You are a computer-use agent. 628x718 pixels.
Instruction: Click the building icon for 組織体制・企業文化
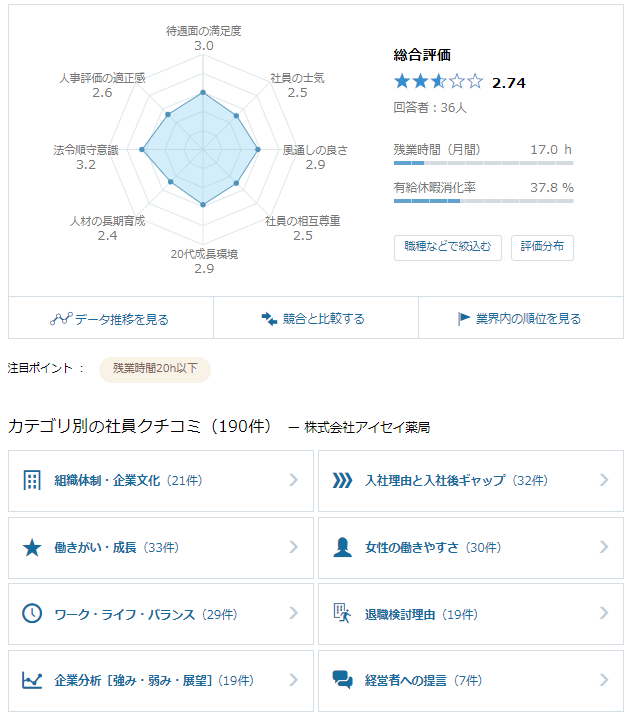click(x=32, y=480)
